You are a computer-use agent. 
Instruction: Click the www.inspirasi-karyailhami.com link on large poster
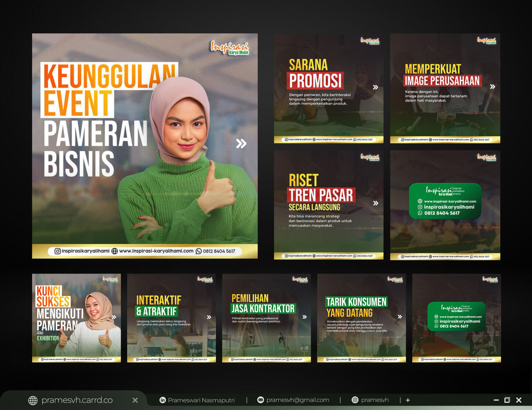[156, 251]
